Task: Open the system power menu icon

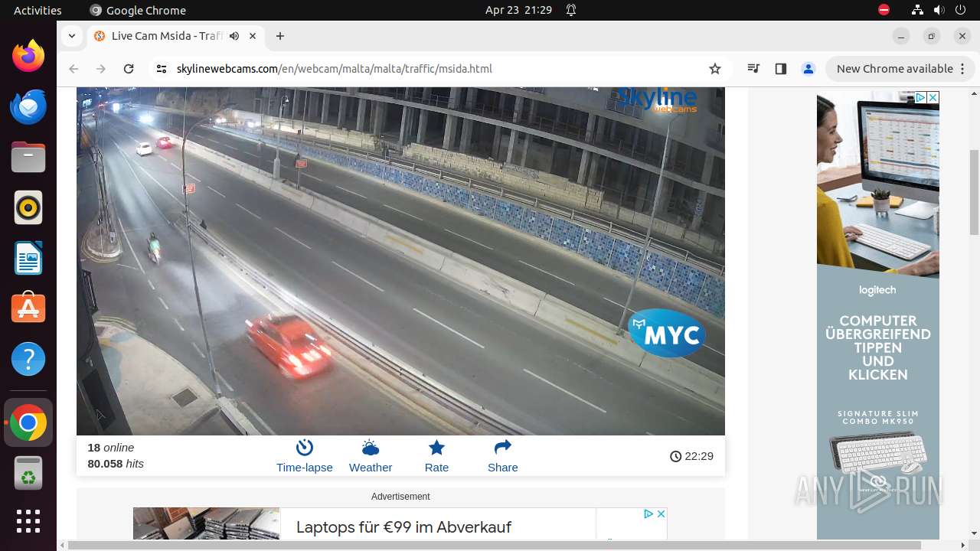Action: point(961,10)
